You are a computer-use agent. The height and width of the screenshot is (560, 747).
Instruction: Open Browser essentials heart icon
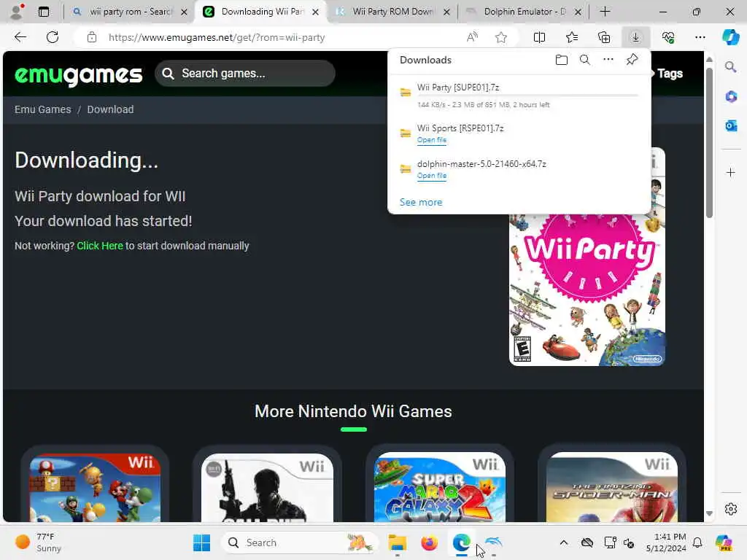(668, 37)
